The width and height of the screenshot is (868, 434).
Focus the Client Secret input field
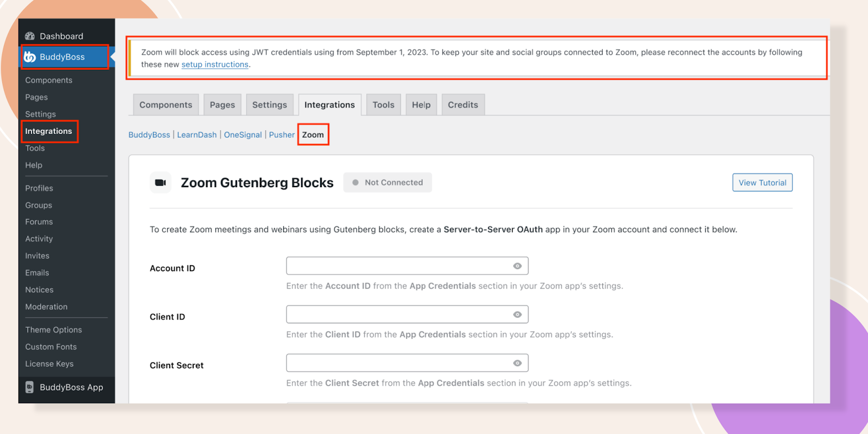click(x=407, y=363)
